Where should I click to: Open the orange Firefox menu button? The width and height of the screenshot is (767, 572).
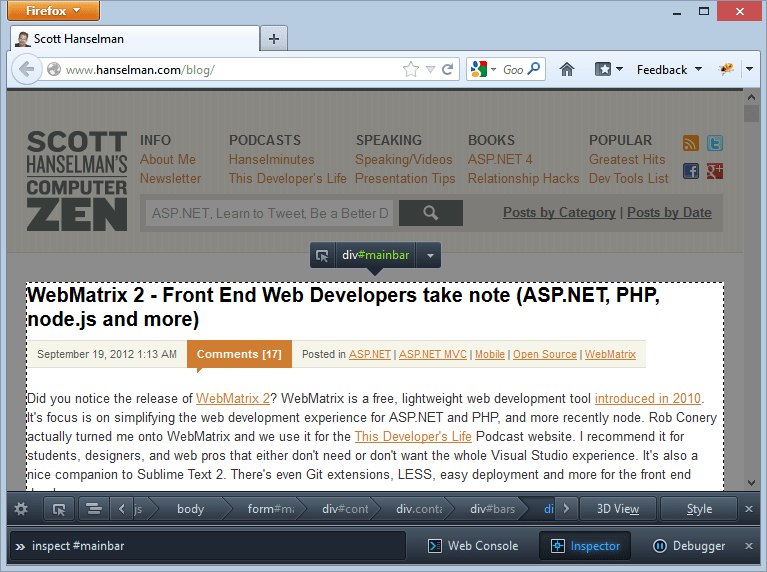point(53,10)
